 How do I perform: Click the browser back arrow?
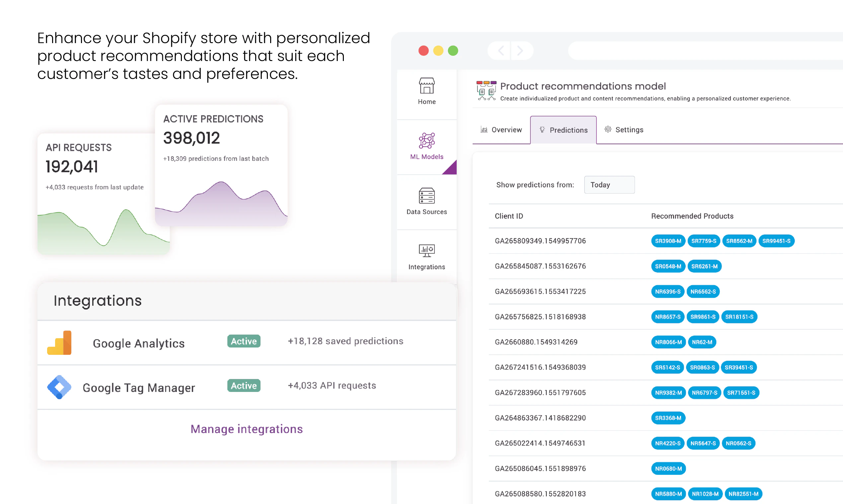501,51
